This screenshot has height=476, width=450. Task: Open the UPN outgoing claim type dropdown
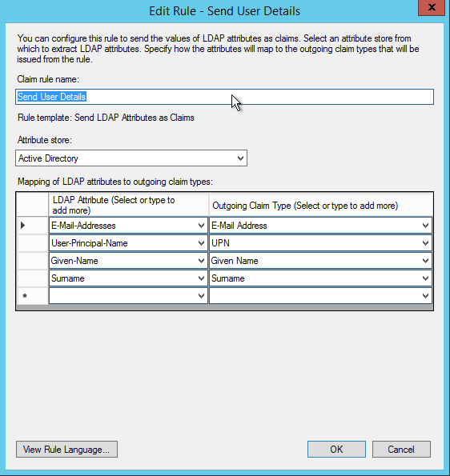(x=425, y=243)
